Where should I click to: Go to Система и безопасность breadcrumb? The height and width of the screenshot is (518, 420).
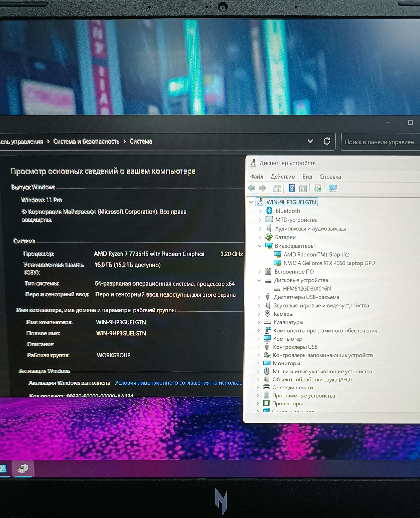point(86,142)
